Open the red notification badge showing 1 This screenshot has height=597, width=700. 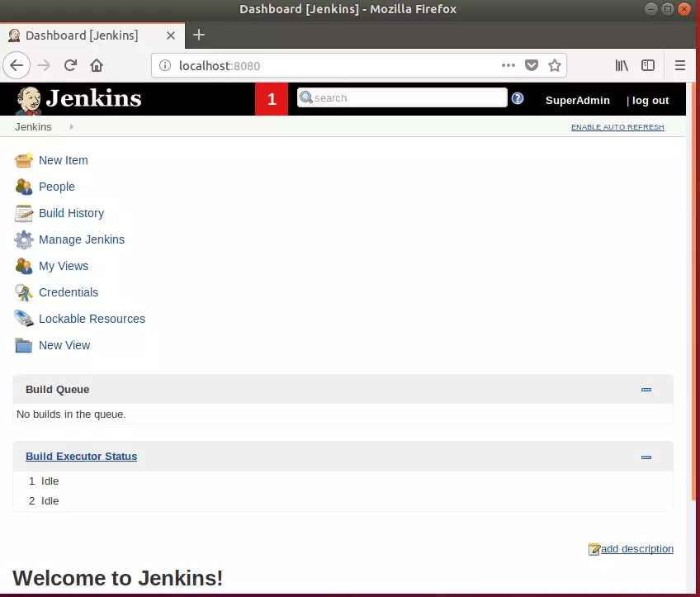click(272, 99)
